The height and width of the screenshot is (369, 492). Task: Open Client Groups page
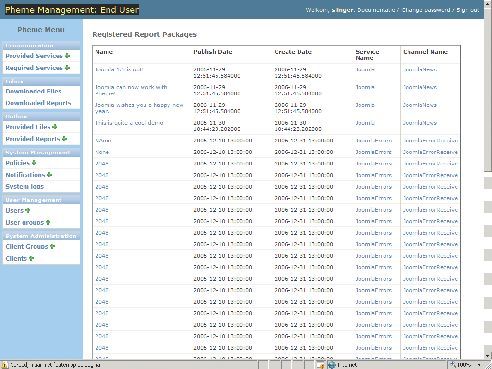[27, 247]
